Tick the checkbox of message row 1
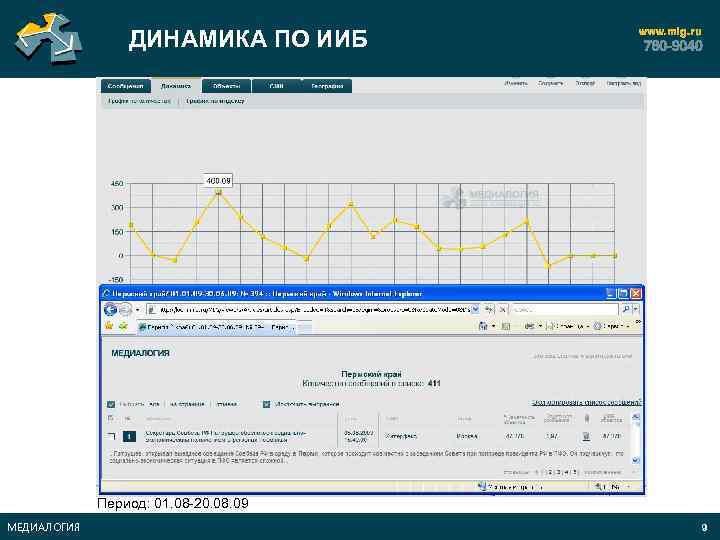This screenshot has width=720, height=540. tap(112, 436)
